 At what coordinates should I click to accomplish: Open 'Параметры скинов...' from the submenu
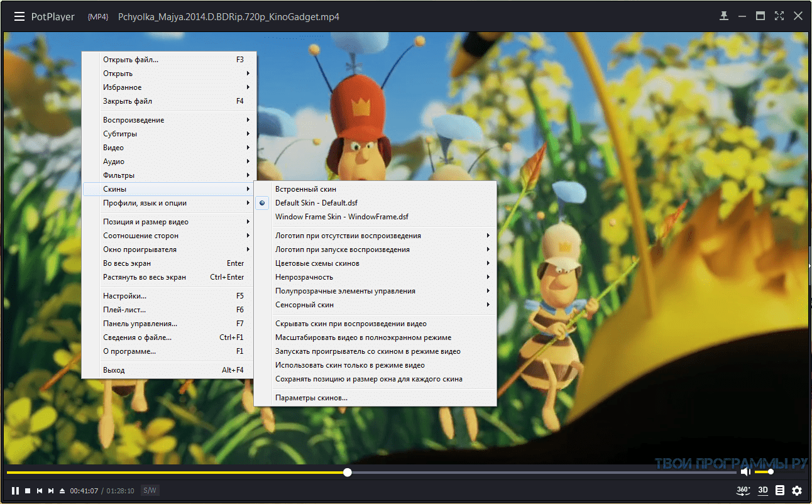[x=311, y=398]
